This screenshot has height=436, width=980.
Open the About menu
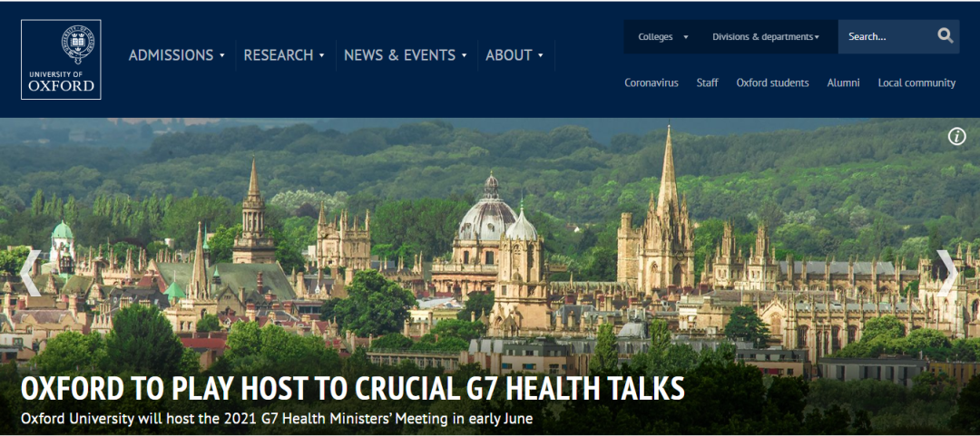(515, 55)
